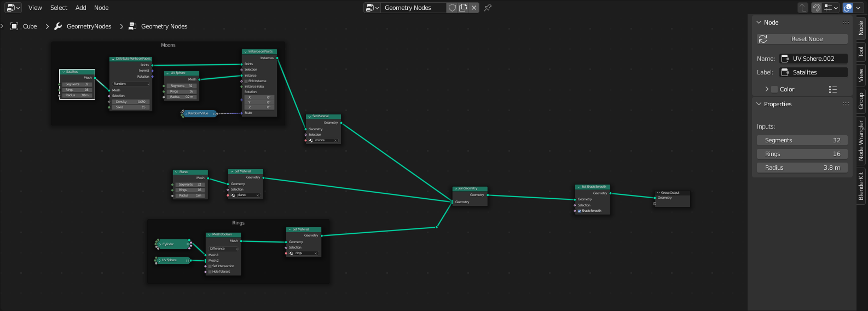Switch to the Group sidebar tab
This screenshot has height=311, width=868.
coord(861,101)
